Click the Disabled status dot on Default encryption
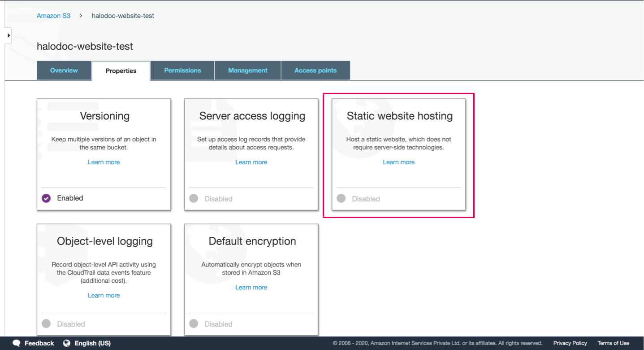Viewport: 644px width, 350px height. click(x=194, y=324)
